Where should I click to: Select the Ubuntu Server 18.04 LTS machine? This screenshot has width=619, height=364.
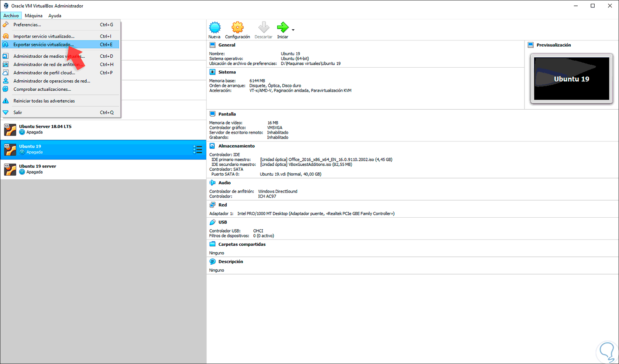click(x=103, y=129)
